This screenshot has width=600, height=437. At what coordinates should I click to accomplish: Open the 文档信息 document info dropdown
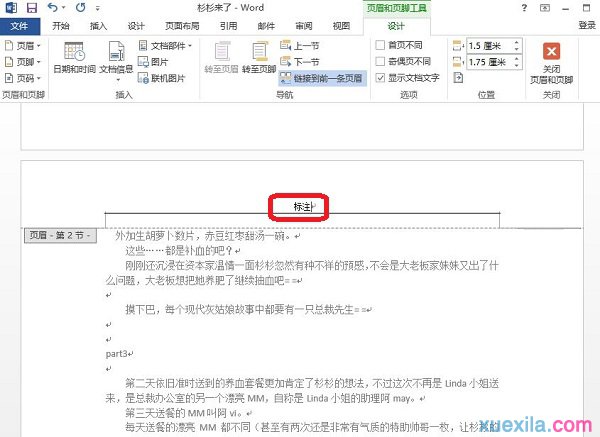pos(116,61)
